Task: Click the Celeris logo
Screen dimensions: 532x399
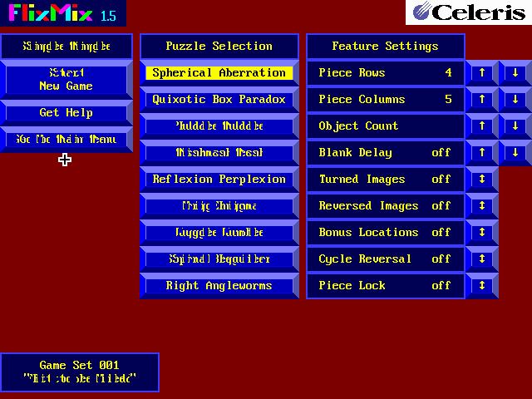Action: (x=469, y=12)
